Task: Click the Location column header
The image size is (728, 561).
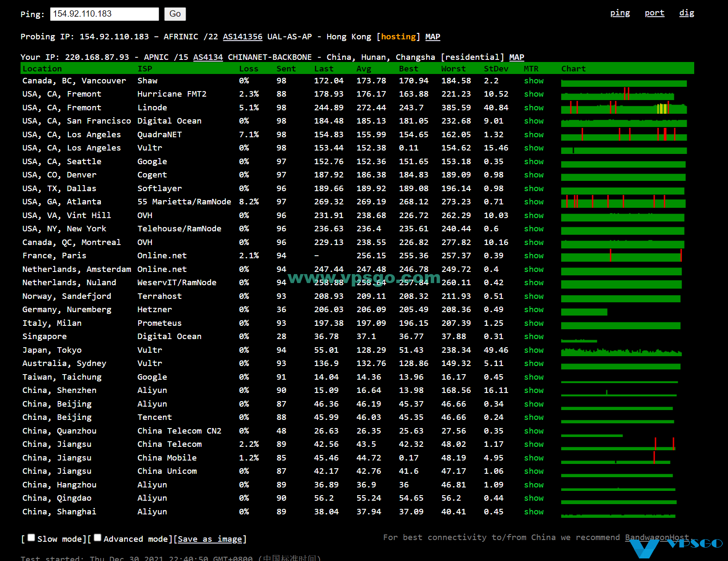Action: point(42,69)
